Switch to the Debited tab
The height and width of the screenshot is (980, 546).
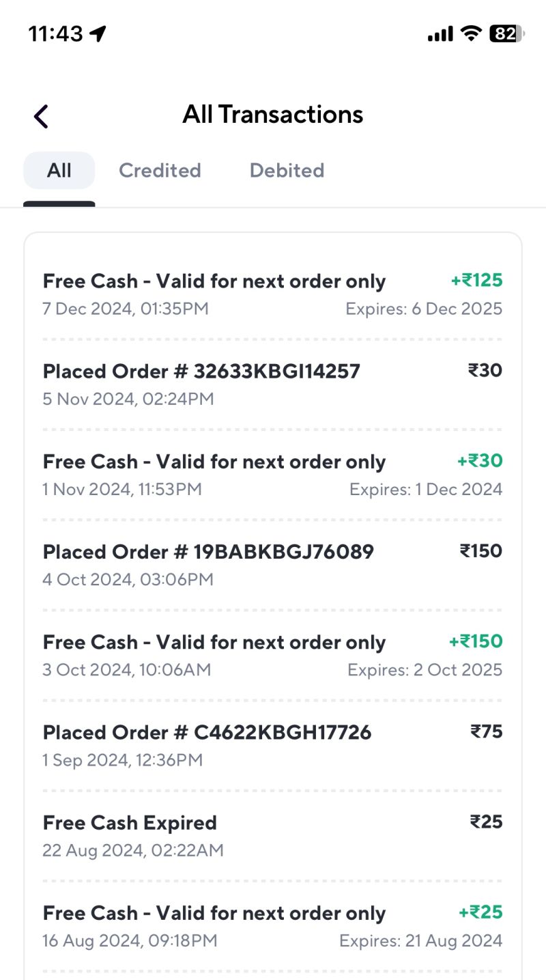pyautogui.click(x=287, y=170)
